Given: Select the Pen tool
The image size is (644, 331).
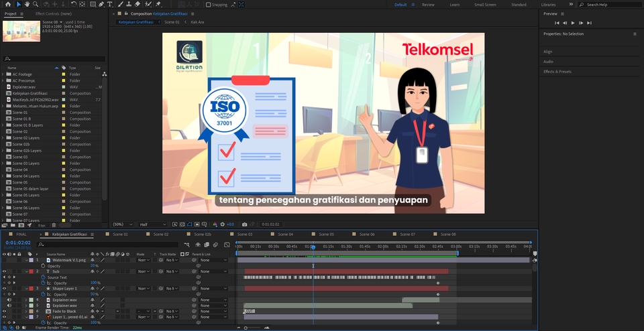Looking at the screenshot, I should [101, 4].
